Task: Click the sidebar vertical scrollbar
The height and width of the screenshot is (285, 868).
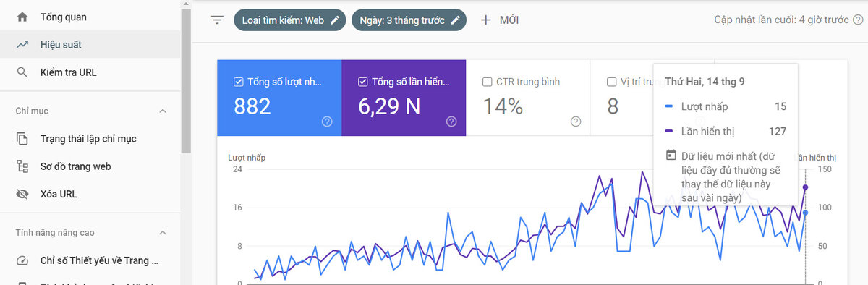Action: point(186,76)
